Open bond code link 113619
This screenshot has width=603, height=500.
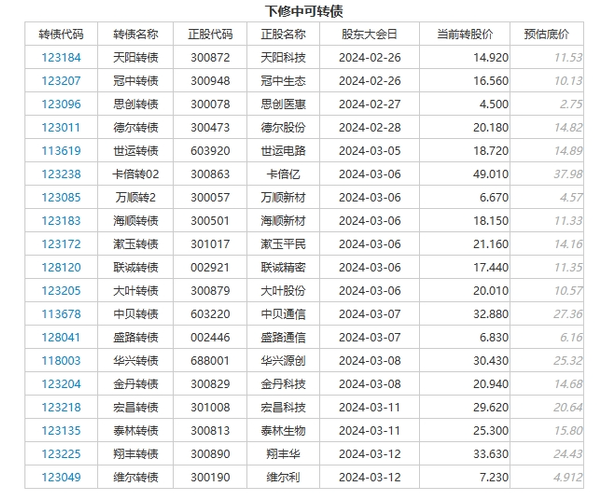(61, 151)
